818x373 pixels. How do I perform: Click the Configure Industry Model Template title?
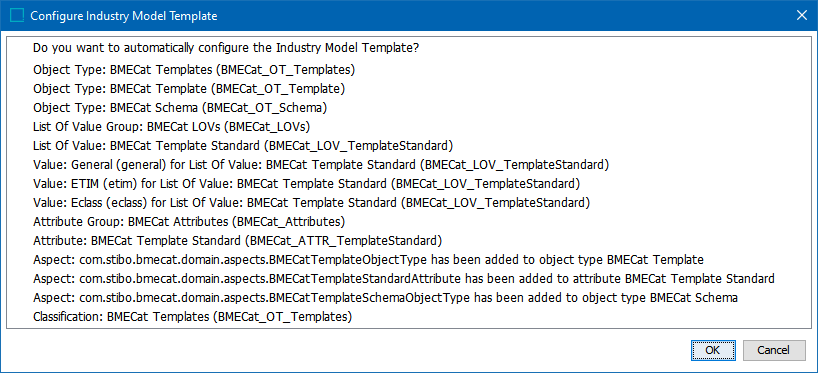(124, 16)
